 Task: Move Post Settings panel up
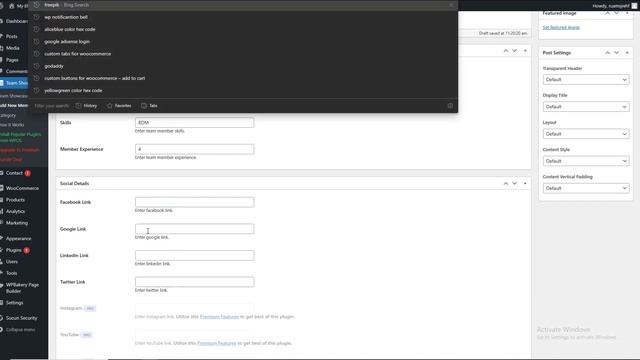(x=607, y=53)
